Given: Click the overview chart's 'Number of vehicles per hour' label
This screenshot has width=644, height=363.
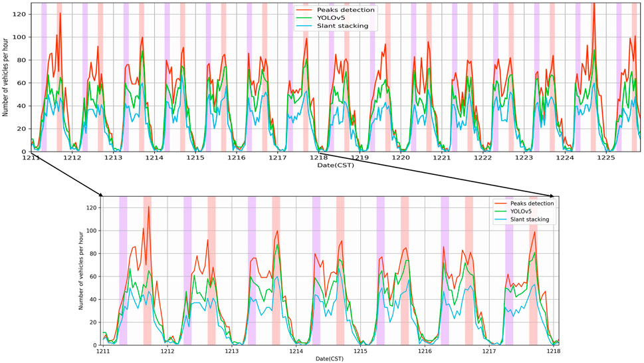Looking at the screenshot, I should click(5, 77).
